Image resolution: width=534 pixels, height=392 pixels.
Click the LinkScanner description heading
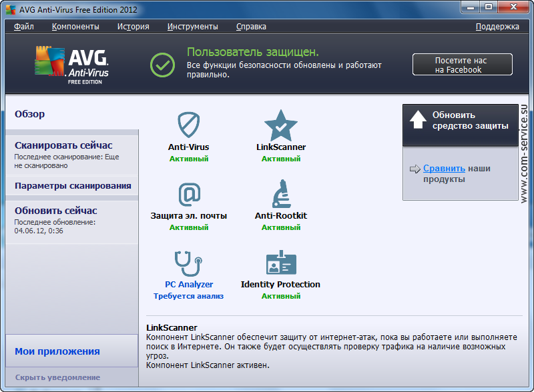[x=172, y=328]
